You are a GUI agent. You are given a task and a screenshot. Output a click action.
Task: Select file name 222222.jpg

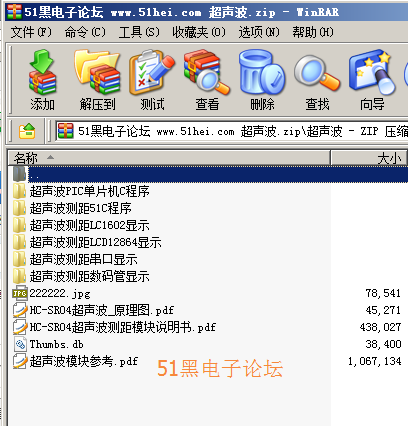tap(60, 293)
